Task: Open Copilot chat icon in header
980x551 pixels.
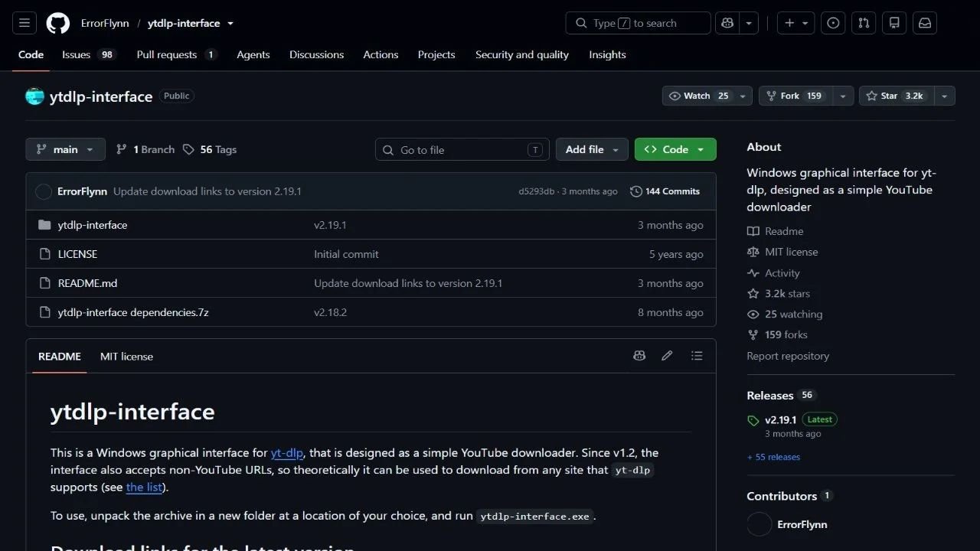Action: 727,23
